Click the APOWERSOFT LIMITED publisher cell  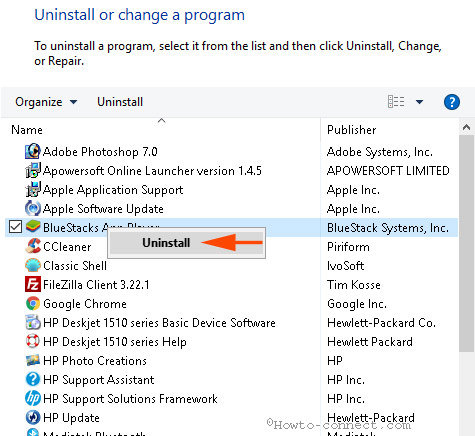pos(388,171)
